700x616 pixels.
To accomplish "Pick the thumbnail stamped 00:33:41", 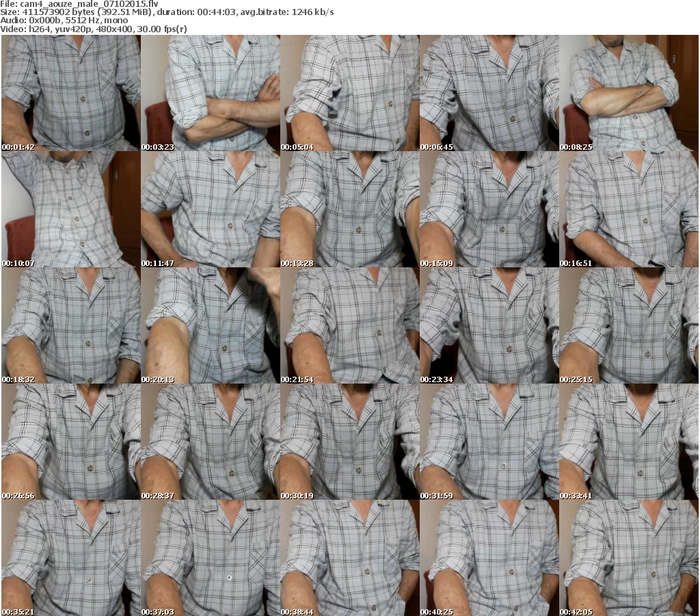I will click(629, 442).
